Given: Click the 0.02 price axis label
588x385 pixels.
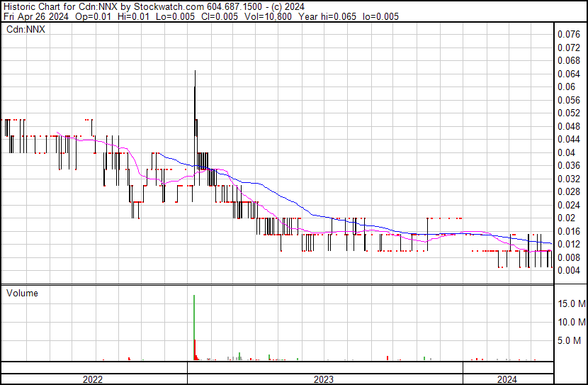Looking at the screenshot, I should pos(565,218).
